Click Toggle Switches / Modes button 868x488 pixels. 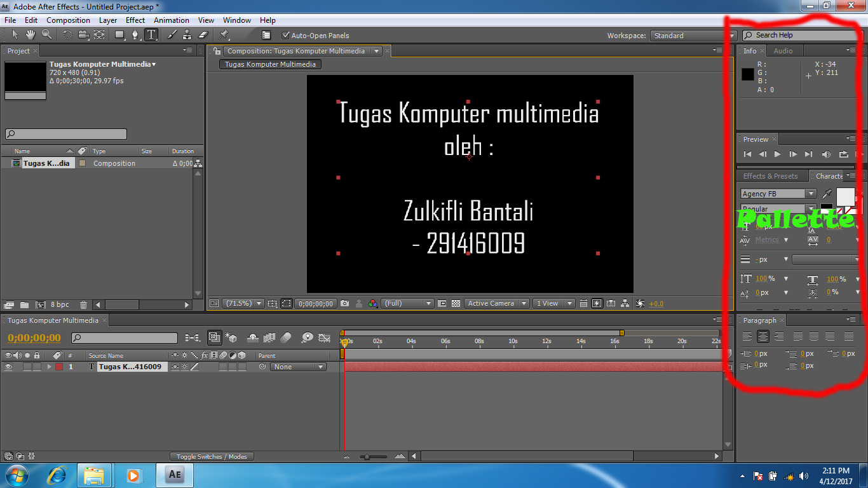[x=214, y=456]
